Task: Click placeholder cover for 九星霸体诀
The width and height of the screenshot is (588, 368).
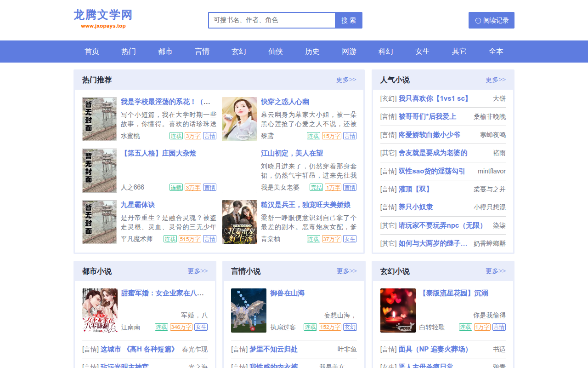Action: 100,222
